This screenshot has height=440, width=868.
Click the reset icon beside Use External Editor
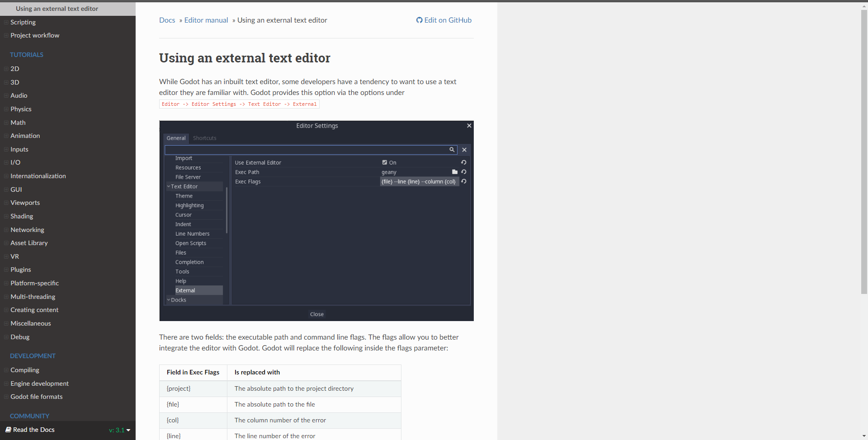[x=464, y=162]
